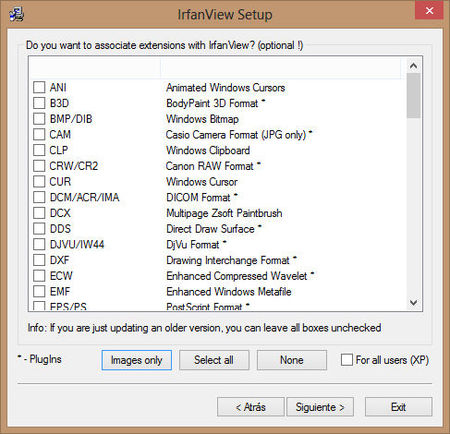450x434 pixels.
Task: Click the first column header of list
Action: pyautogui.click(x=95, y=68)
